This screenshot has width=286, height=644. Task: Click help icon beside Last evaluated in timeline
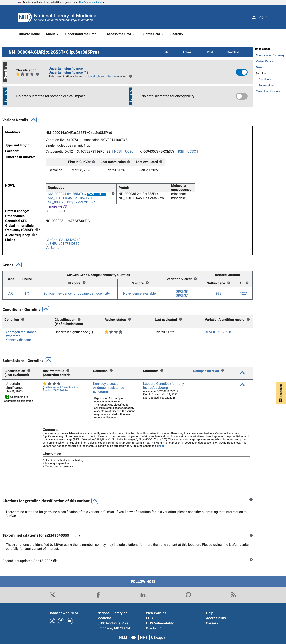(161, 162)
